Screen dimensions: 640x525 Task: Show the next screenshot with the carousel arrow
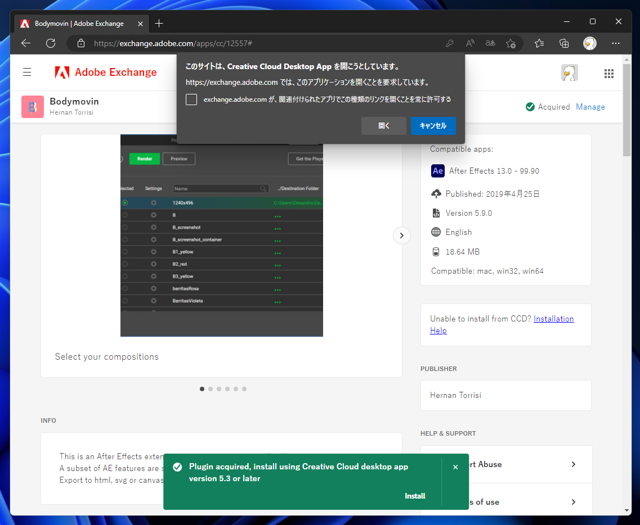pos(402,236)
